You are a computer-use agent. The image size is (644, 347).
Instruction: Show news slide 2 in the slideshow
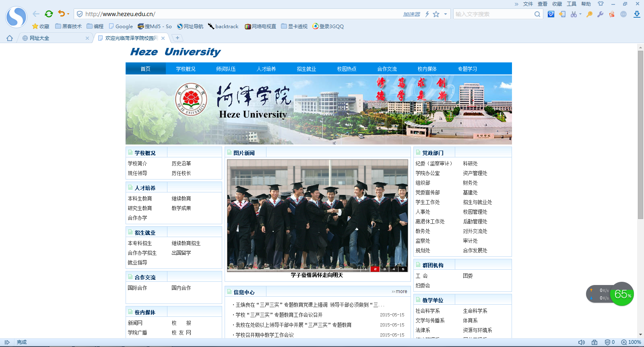point(375,269)
